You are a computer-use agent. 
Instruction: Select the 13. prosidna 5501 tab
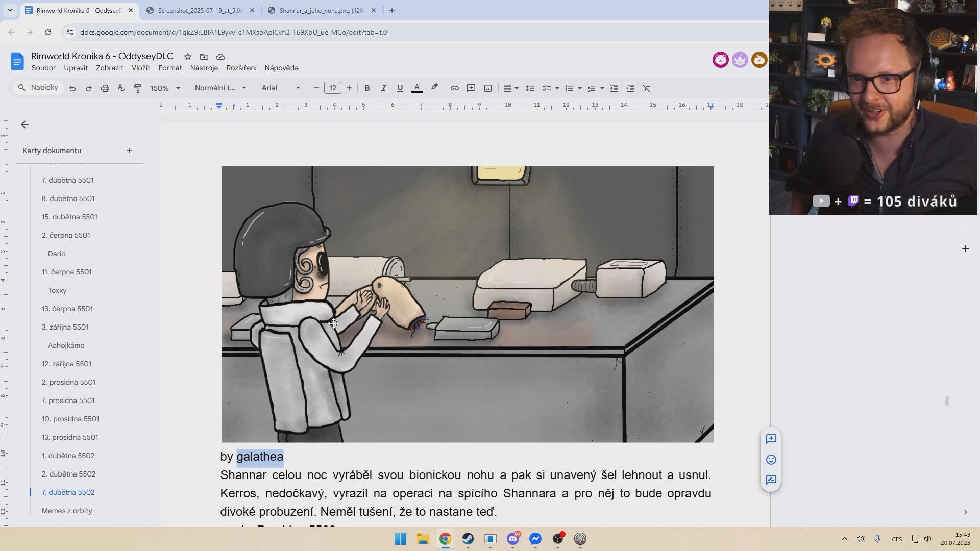[x=70, y=437]
